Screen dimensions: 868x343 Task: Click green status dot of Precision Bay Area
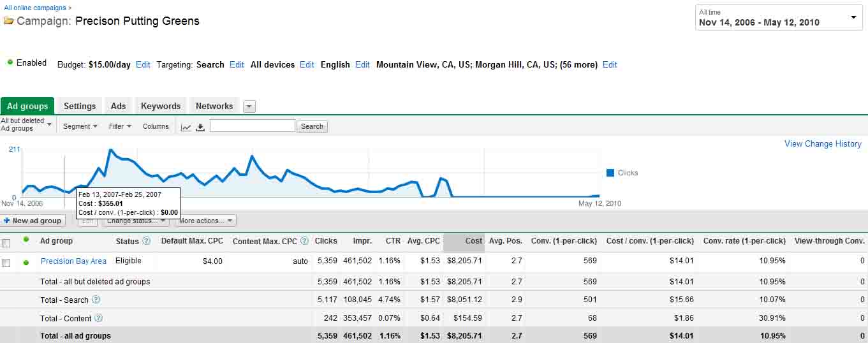[26, 262]
